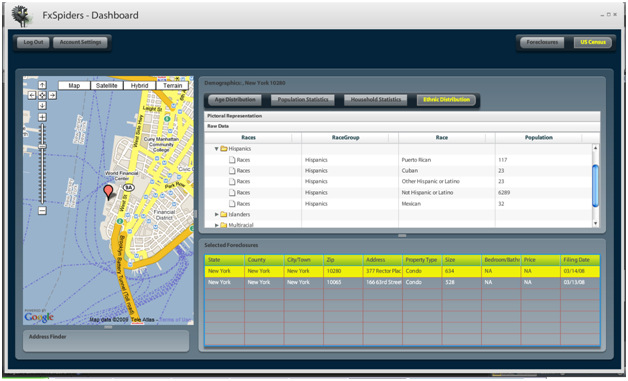Click the red location marker on map
Viewport: 628px width, 381px height.
(108, 192)
